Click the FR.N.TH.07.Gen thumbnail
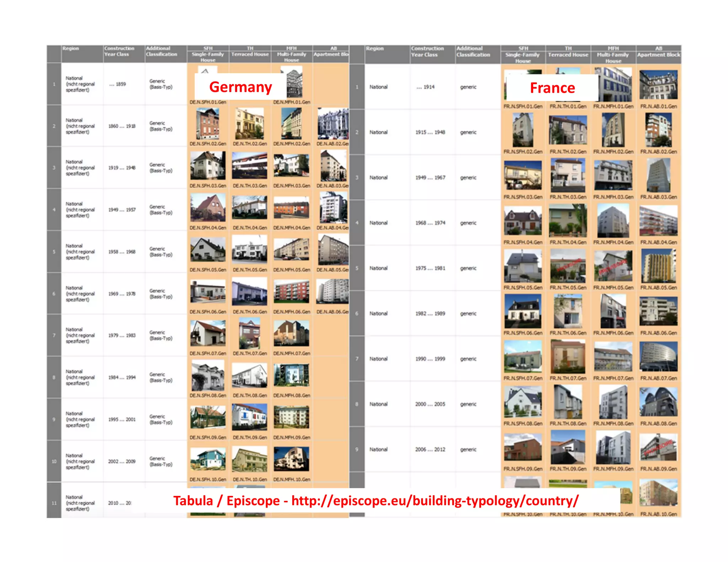Screen dimensions: 728x562 [568, 356]
